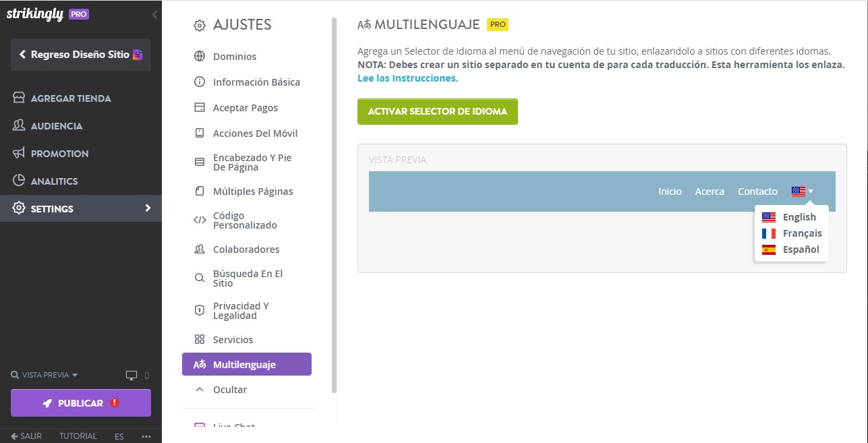Open the Audiencia section
This screenshot has width=868, height=443.
click(x=57, y=126)
